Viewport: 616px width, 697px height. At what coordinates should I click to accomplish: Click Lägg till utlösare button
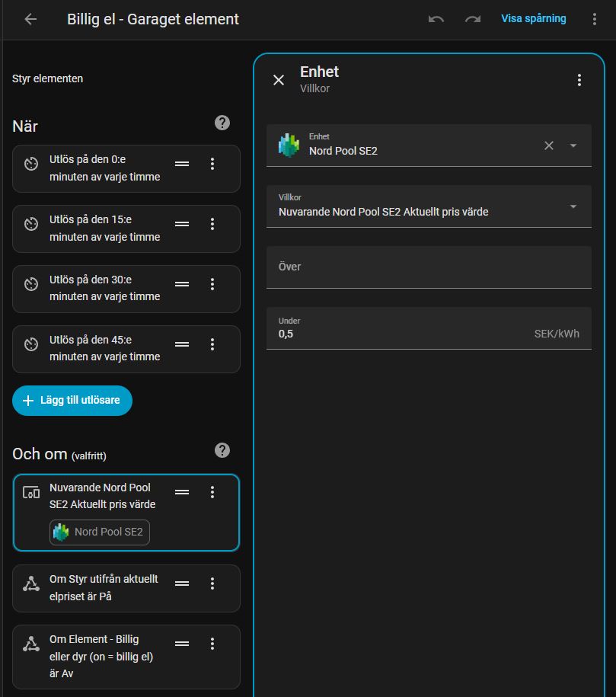tap(72, 401)
